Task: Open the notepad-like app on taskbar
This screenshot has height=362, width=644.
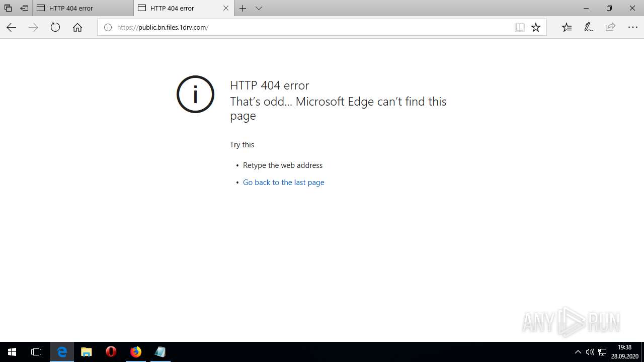Action: [160, 352]
